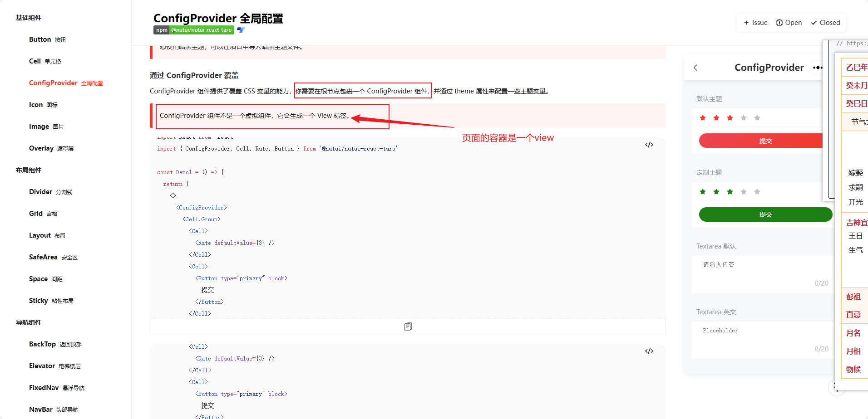
Task: Open the Open issues link
Action: [x=789, y=23]
